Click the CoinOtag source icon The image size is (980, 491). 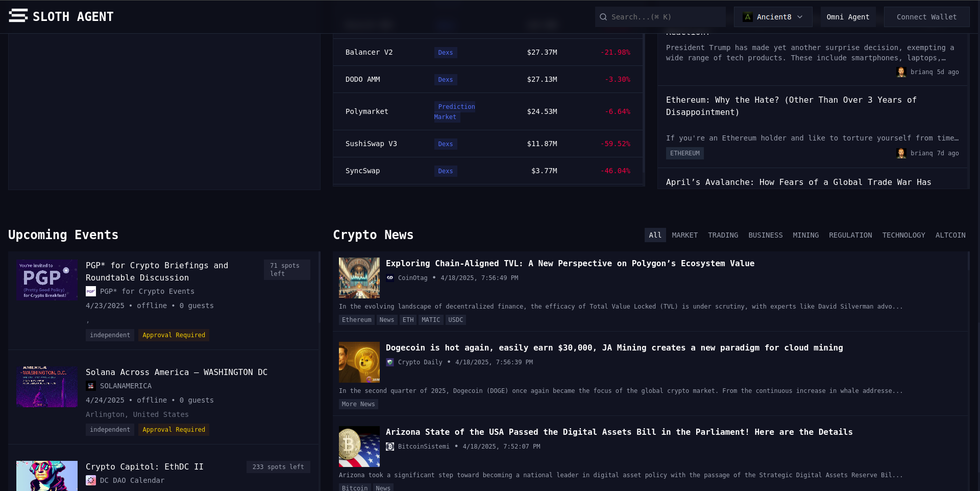[x=390, y=278]
